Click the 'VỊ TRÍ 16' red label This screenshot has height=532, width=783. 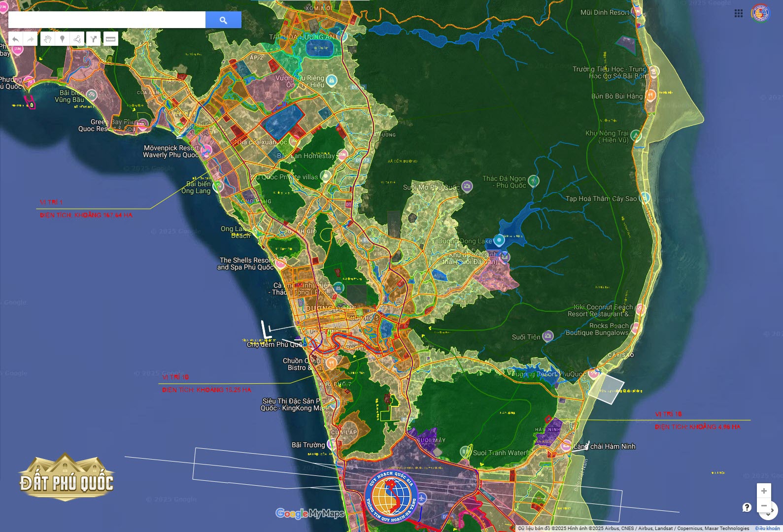pyautogui.click(x=669, y=414)
